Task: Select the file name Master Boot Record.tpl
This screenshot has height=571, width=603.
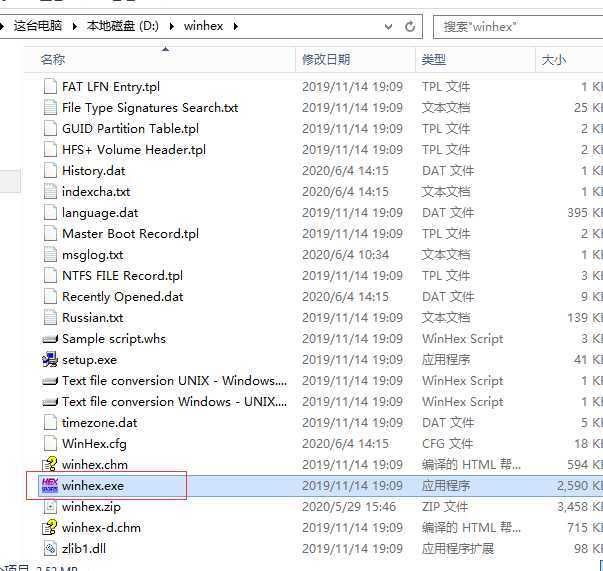Action: pyautogui.click(x=130, y=234)
